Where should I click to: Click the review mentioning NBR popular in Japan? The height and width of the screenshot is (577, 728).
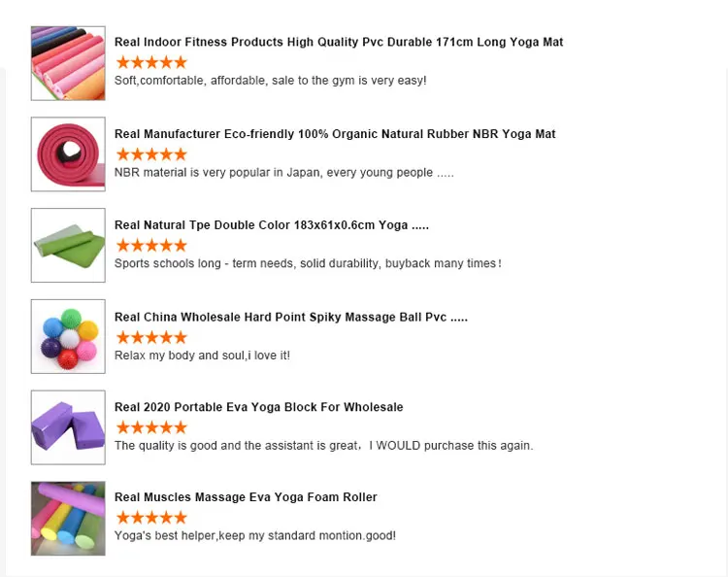(x=283, y=173)
